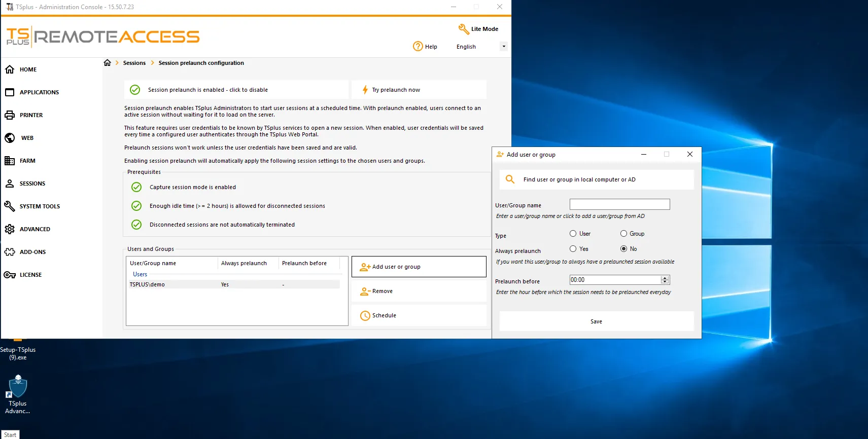This screenshot has width=868, height=439.
Task: Click the Remove user icon
Action: tap(365, 291)
